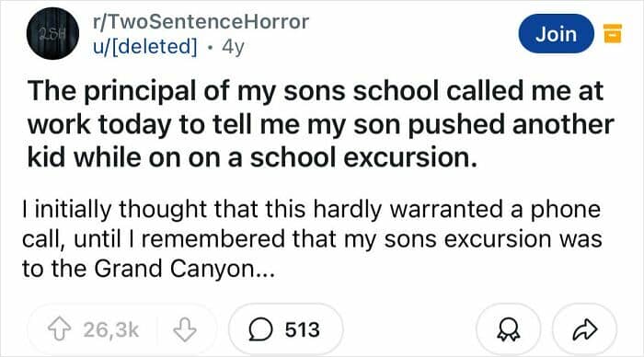644x357 pixels.
Task: Join the r/TwoSentenceHorror community
Action: 556,34
